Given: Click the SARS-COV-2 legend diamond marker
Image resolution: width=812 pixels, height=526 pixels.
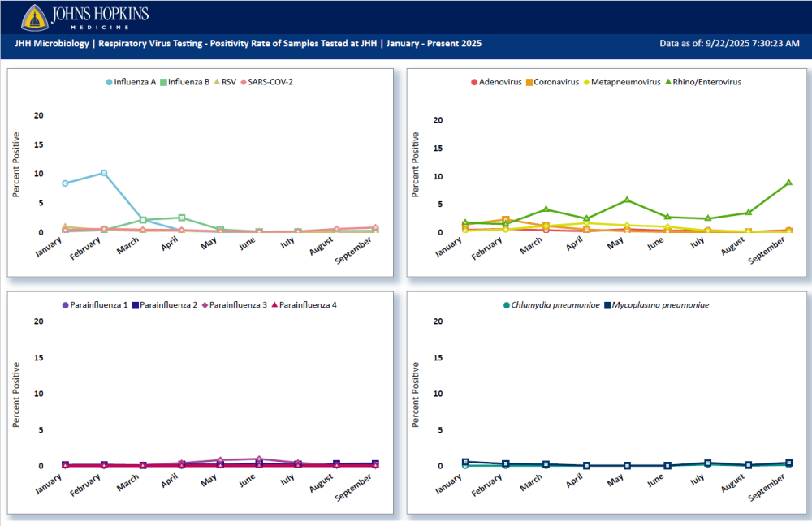Looking at the screenshot, I should click(244, 82).
